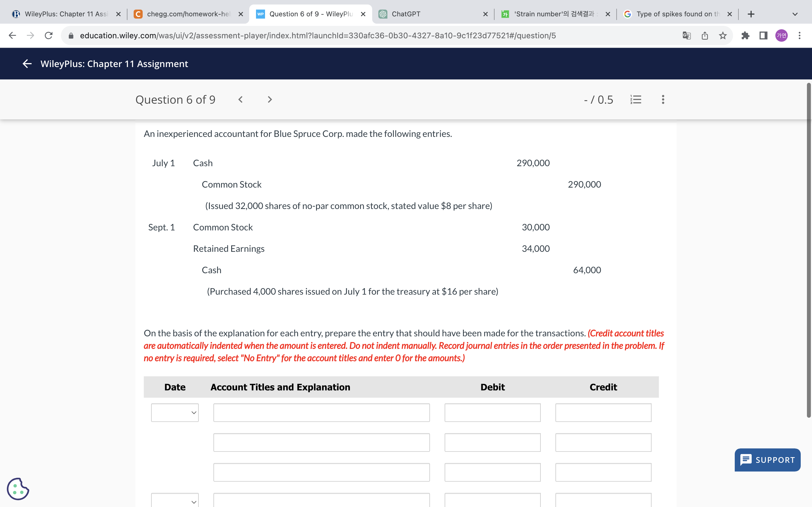The image size is (812, 507).
Task: Open cookie preferences icon
Action: point(18,489)
